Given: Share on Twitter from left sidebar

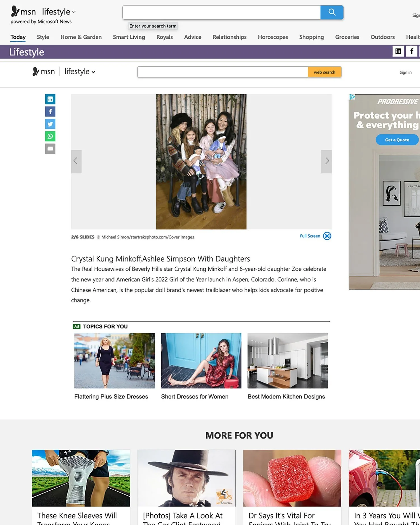Looking at the screenshot, I should (x=50, y=124).
